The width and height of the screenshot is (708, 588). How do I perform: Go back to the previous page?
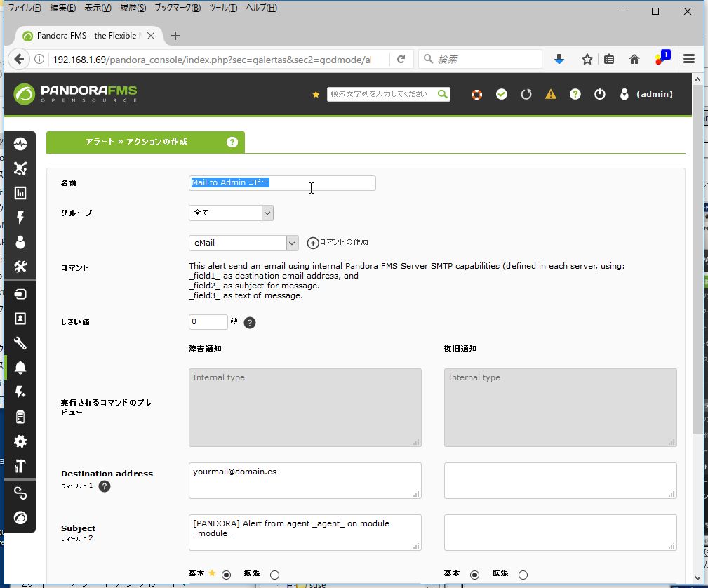[19, 59]
